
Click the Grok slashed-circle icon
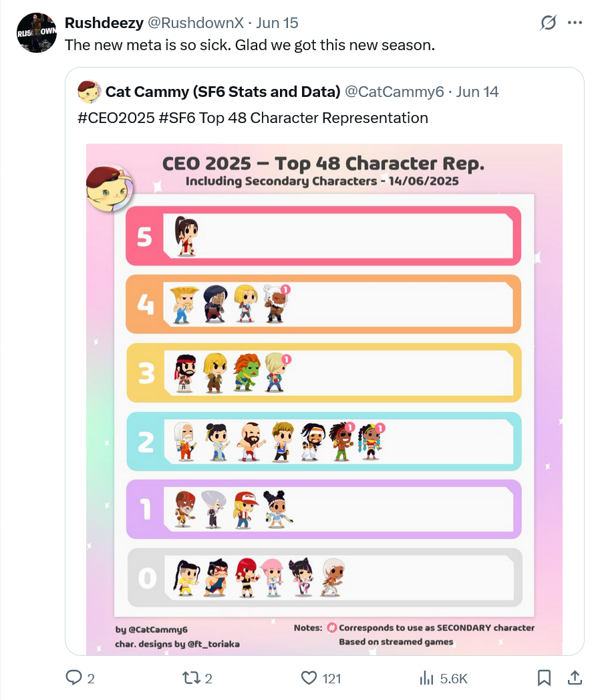coord(548,22)
